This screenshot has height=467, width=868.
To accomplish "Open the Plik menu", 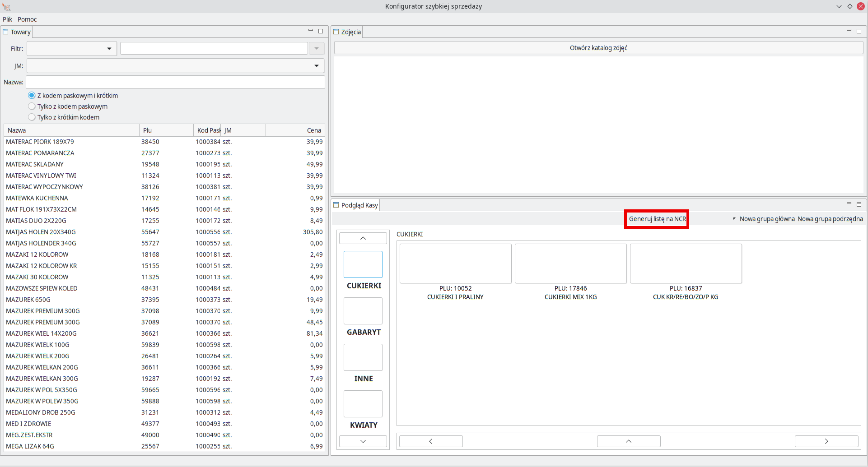I will click(x=8, y=19).
